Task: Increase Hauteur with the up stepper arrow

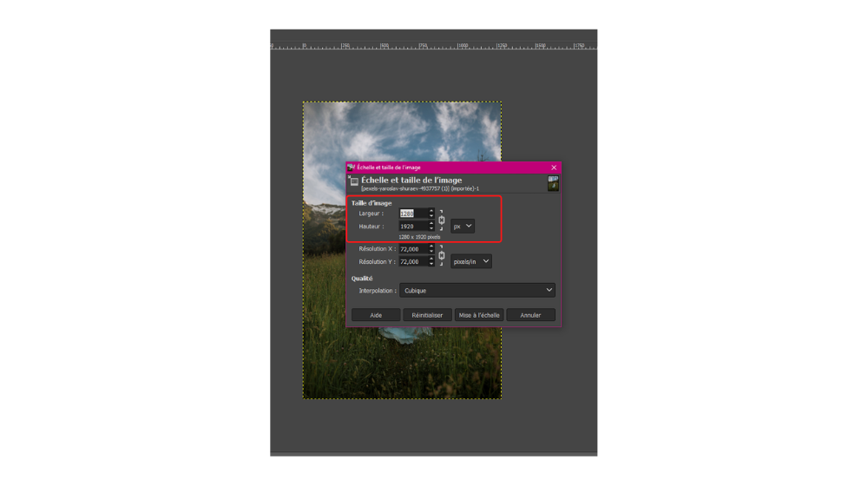Action: [x=431, y=224]
